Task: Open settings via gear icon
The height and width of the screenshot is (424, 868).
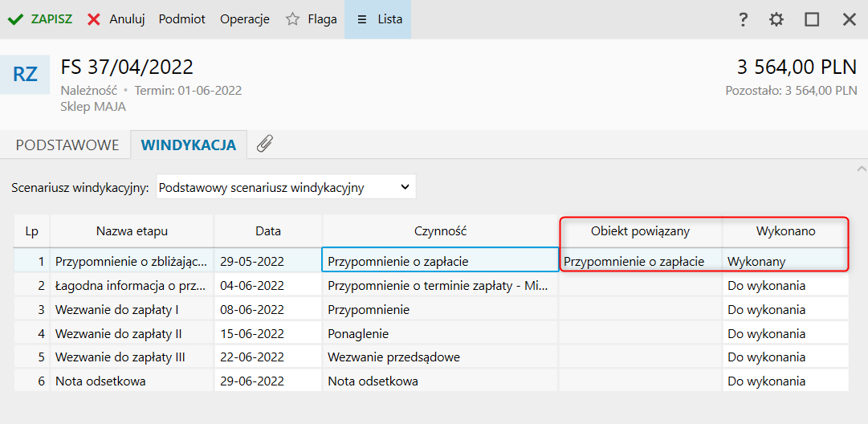Action: pyautogui.click(x=776, y=19)
